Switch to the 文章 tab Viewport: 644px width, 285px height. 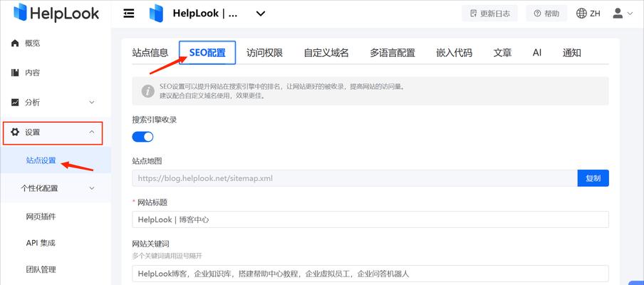pyautogui.click(x=502, y=53)
